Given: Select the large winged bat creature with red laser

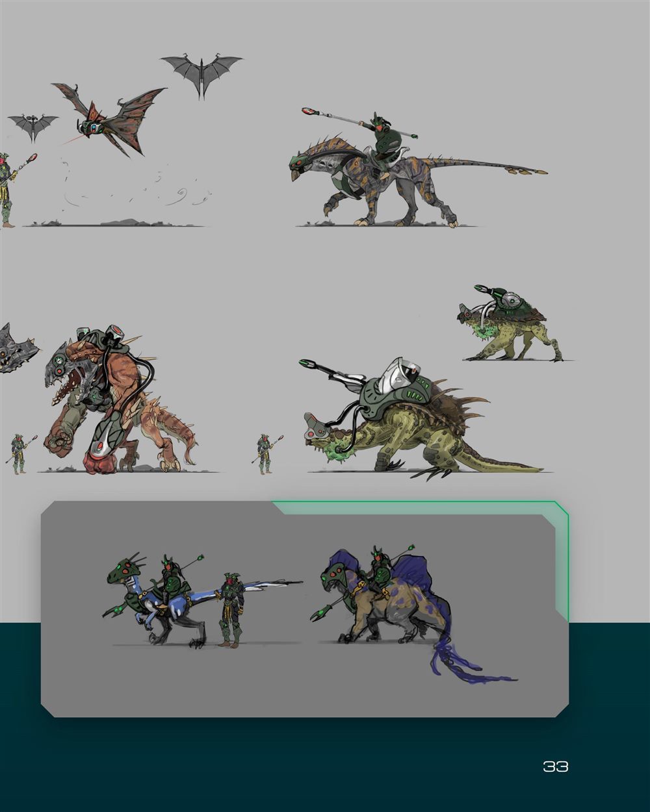Looking at the screenshot, I should [x=109, y=118].
